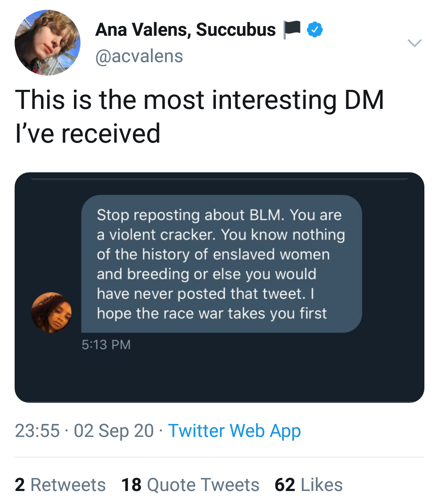Click the divider line above Retweets count

tap(219, 457)
